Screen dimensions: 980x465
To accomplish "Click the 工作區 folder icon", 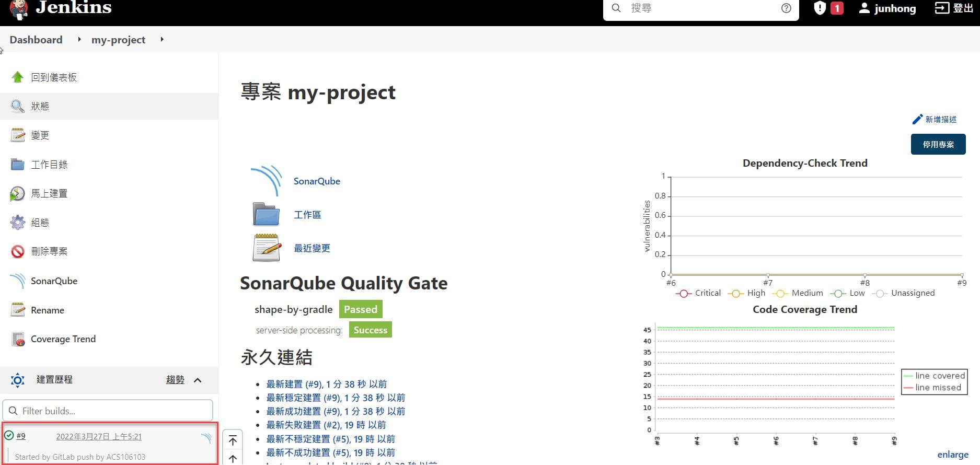I will point(267,214).
